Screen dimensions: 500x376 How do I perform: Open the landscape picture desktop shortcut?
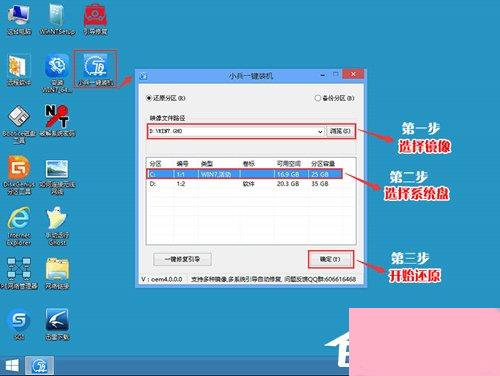pyautogui.click(x=57, y=176)
